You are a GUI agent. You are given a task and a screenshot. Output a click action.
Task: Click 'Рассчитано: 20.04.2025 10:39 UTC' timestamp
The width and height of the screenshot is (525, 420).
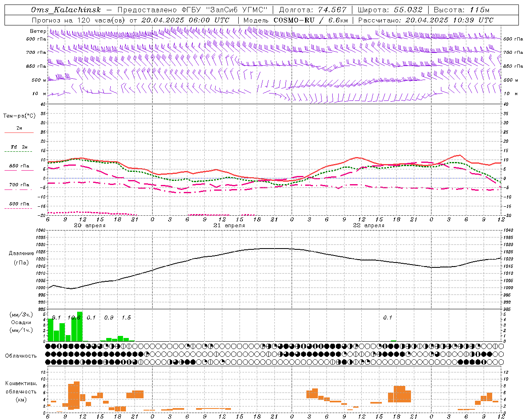point(426,20)
